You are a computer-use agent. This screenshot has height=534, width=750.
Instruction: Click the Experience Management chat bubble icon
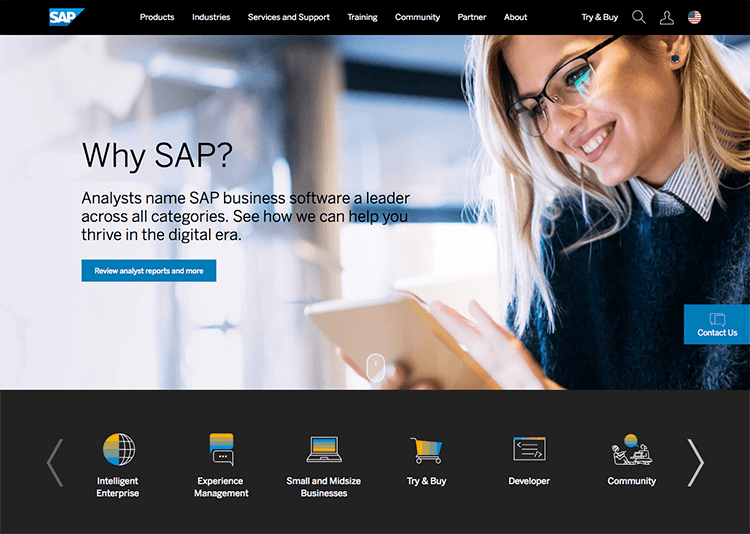(x=221, y=449)
